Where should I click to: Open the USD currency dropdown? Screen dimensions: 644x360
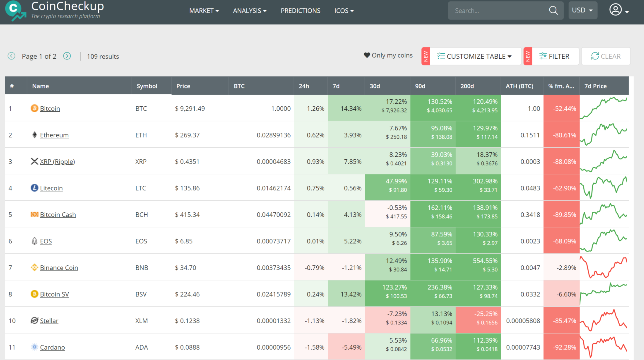coord(582,10)
